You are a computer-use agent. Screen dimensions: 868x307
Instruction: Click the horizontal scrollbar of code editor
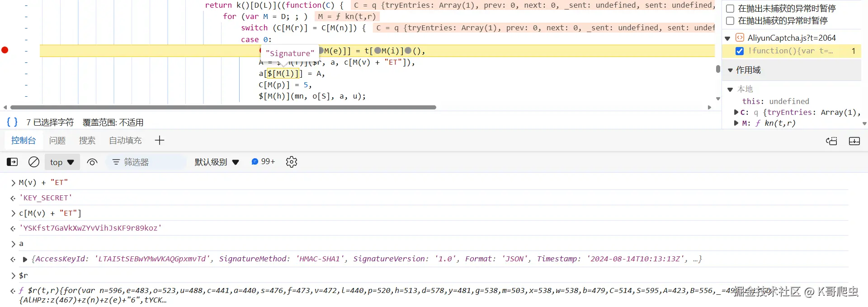pos(223,108)
